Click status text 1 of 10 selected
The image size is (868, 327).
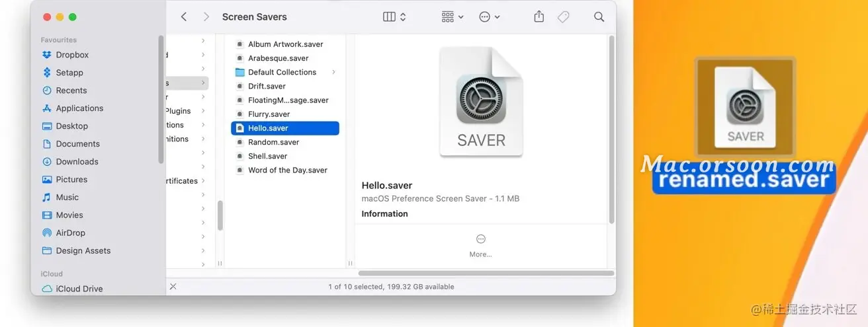point(391,287)
